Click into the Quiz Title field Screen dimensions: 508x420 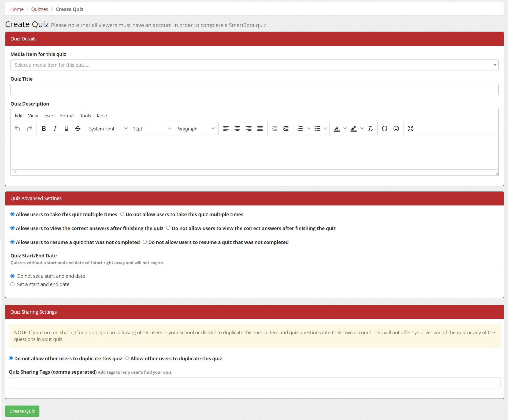pyautogui.click(x=254, y=89)
